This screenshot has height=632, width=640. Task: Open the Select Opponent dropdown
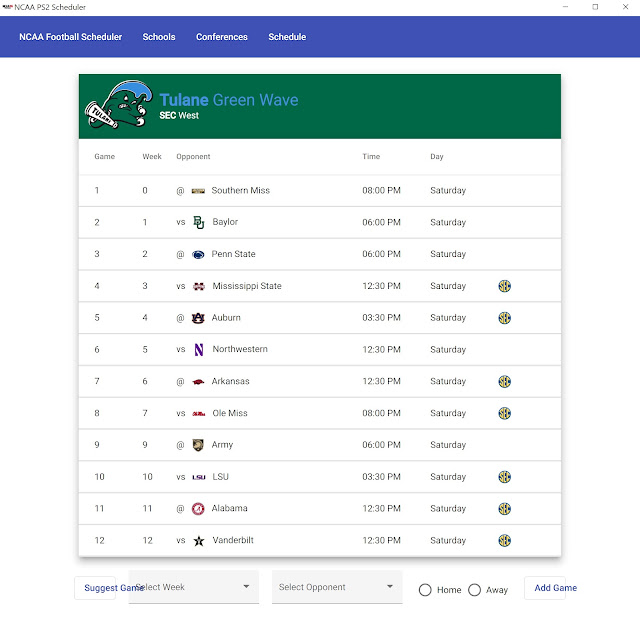(x=337, y=587)
